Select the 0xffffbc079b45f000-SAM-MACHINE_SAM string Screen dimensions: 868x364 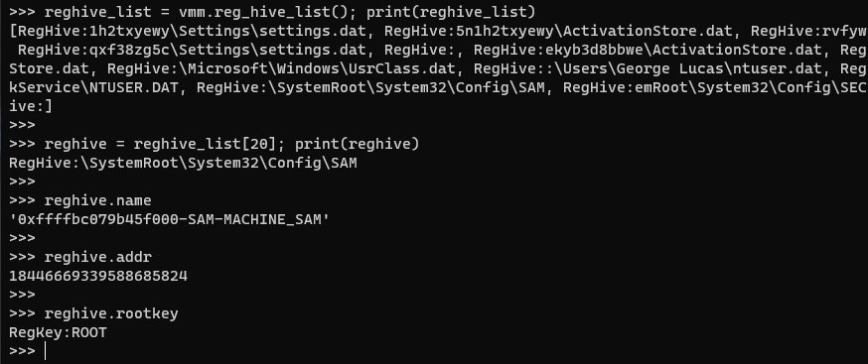(x=170, y=220)
